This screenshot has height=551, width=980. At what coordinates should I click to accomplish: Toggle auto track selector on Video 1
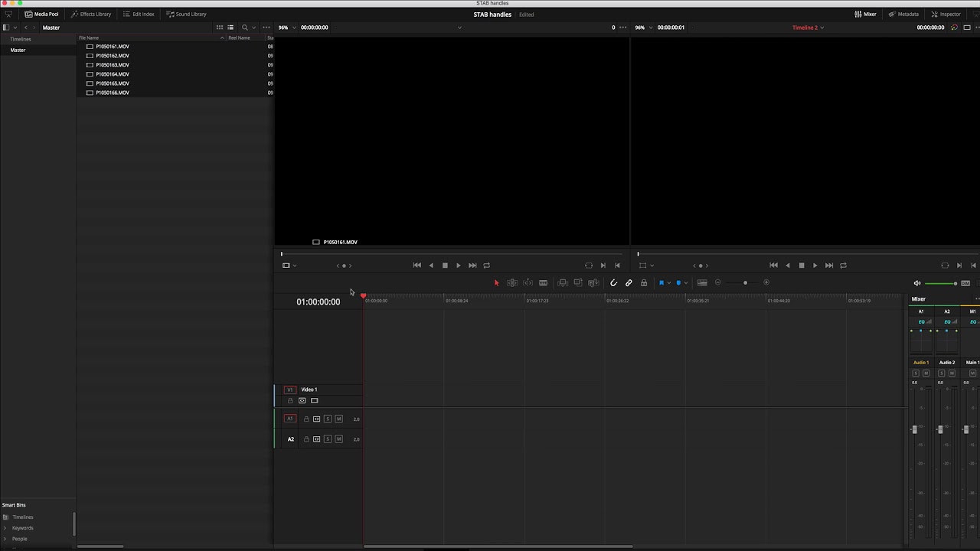click(x=302, y=401)
